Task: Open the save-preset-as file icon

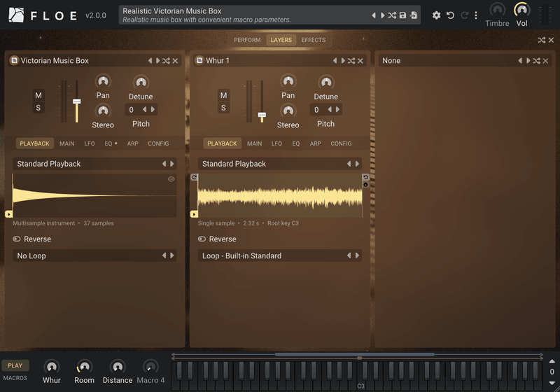Action: (x=414, y=15)
